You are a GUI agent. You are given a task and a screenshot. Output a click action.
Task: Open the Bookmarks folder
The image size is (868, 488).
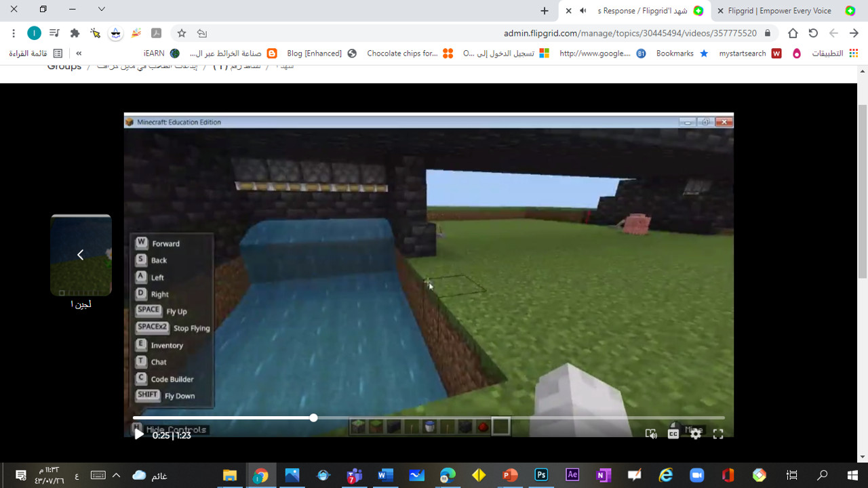[x=682, y=53]
